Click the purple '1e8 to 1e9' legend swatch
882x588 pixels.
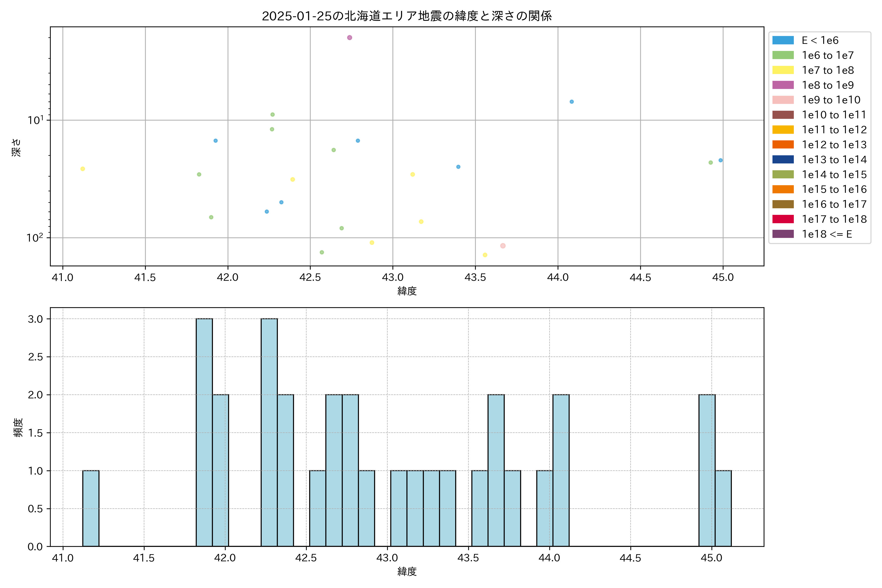[x=783, y=85]
